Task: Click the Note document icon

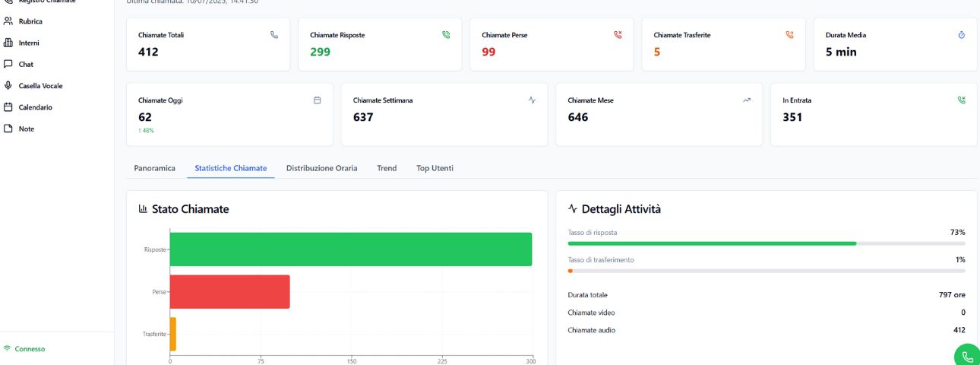Action: 8,129
